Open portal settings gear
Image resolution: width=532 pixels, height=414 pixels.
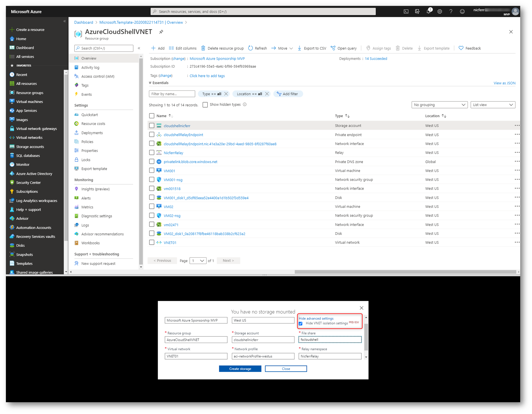(440, 12)
